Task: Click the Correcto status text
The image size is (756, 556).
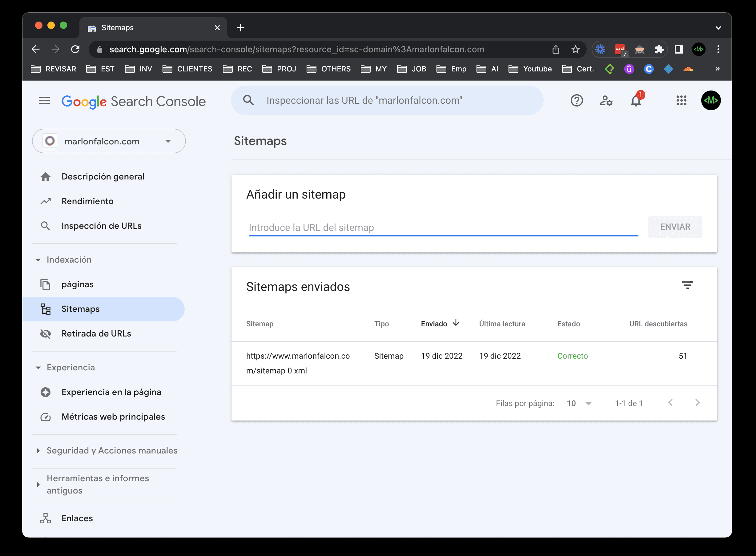Action: [572, 356]
